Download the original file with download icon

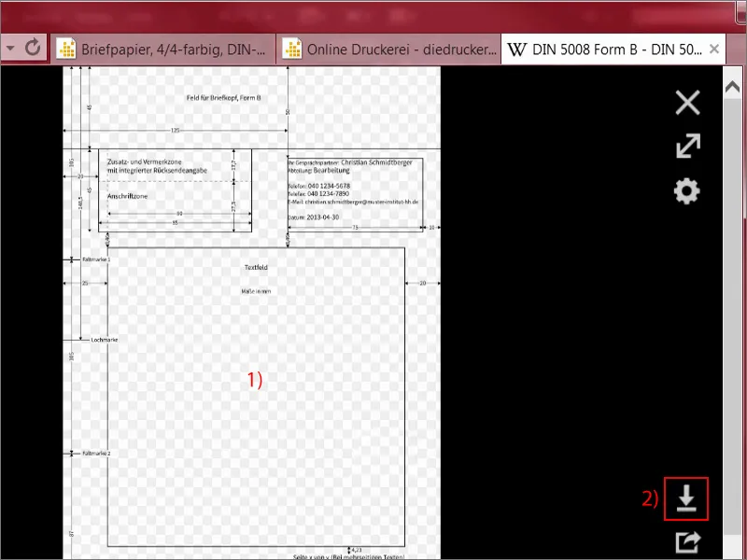(x=686, y=498)
